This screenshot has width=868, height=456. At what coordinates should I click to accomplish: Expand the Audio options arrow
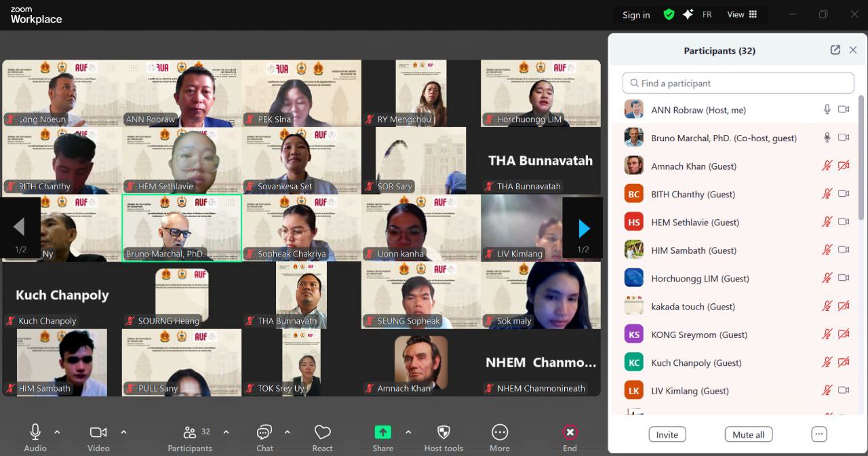point(57,432)
